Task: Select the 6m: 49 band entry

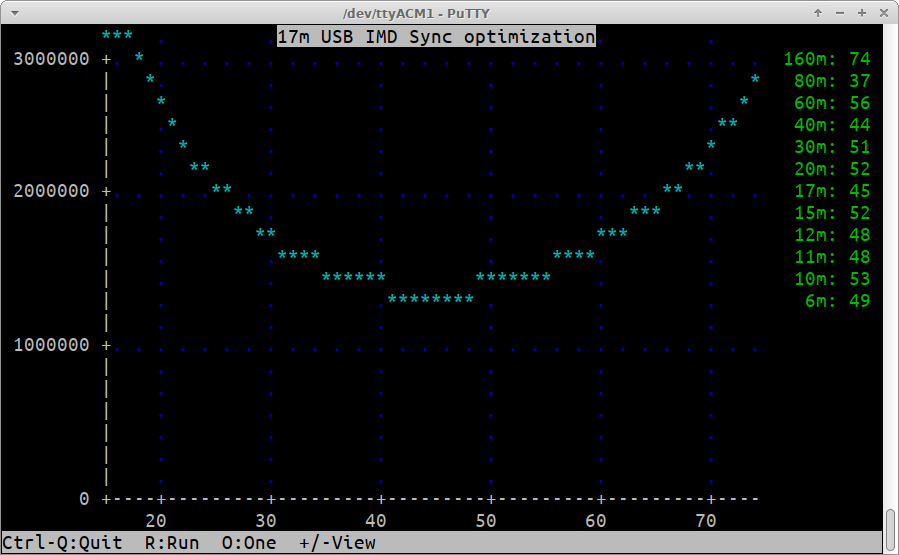Action: pos(837,301)
